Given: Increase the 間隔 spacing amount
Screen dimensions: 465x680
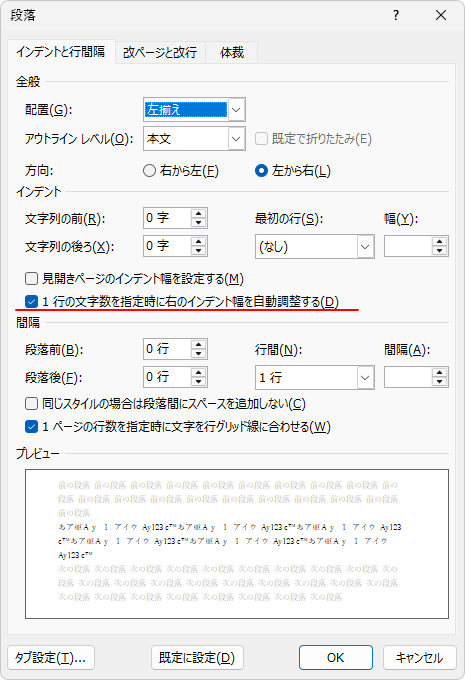Looking at the screenshot, I should (x=440, y=373).
